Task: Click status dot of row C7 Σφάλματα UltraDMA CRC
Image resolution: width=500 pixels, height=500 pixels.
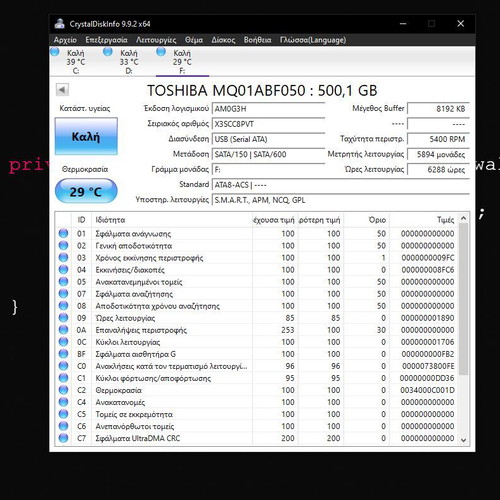Action: pos(63,438)
